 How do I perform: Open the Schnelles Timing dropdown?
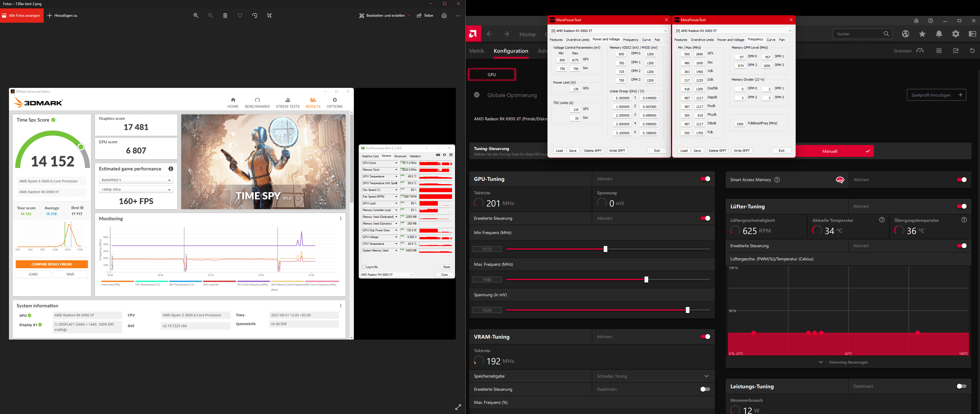tap(653, 376)
